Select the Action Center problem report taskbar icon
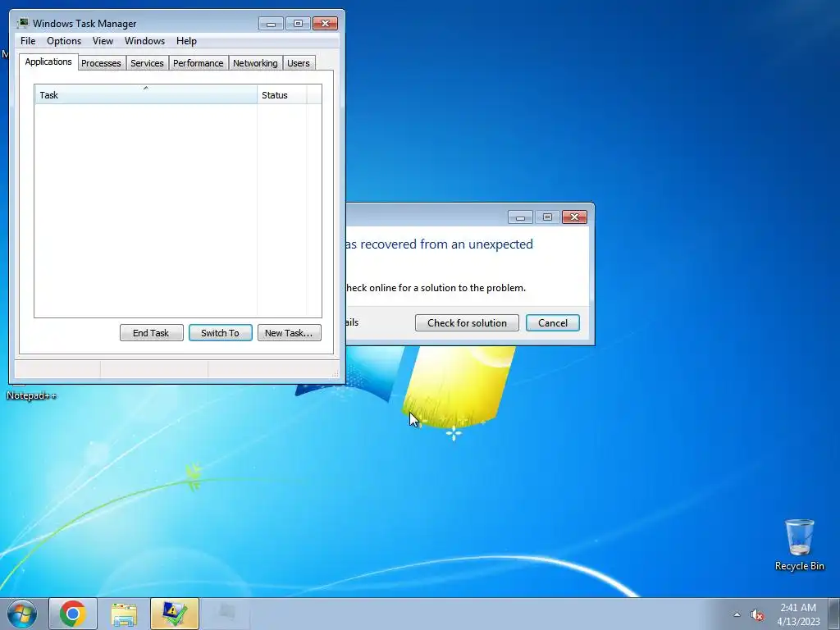 (175, 614)
